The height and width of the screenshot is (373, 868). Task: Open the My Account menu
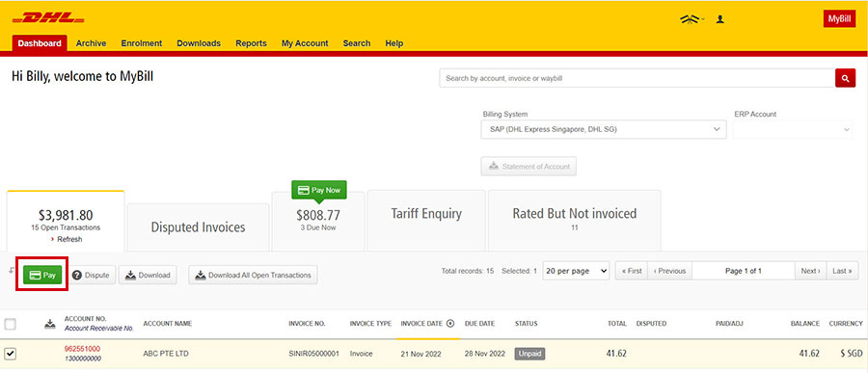pos(305,43)
